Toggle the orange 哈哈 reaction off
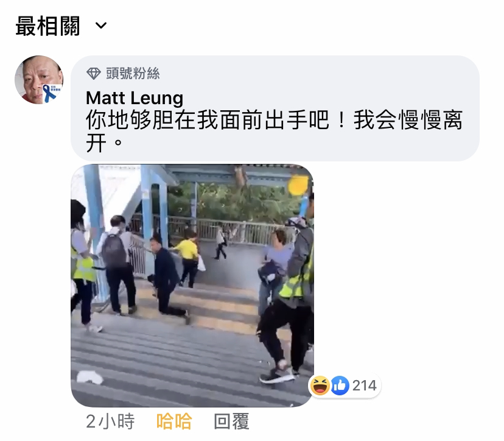Viewport: 504px width, 441px height. 174,421
